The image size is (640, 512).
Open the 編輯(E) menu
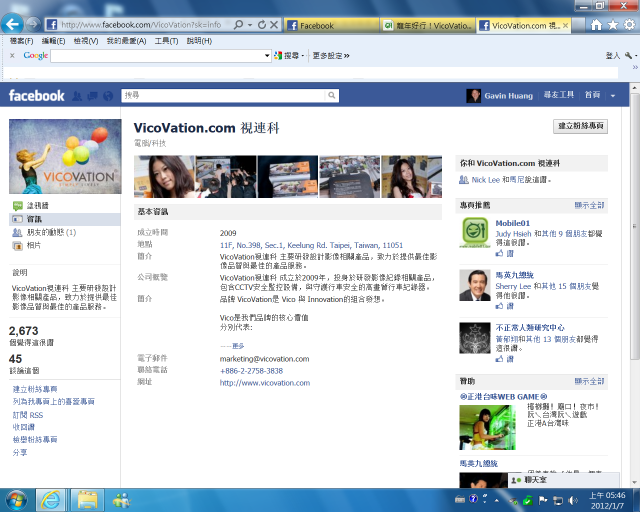[x=53, y=41]
